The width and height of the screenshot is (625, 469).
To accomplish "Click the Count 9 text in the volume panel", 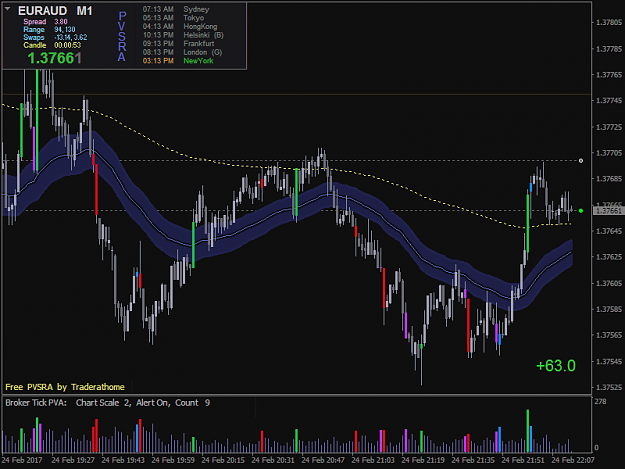I will [193, 403].
